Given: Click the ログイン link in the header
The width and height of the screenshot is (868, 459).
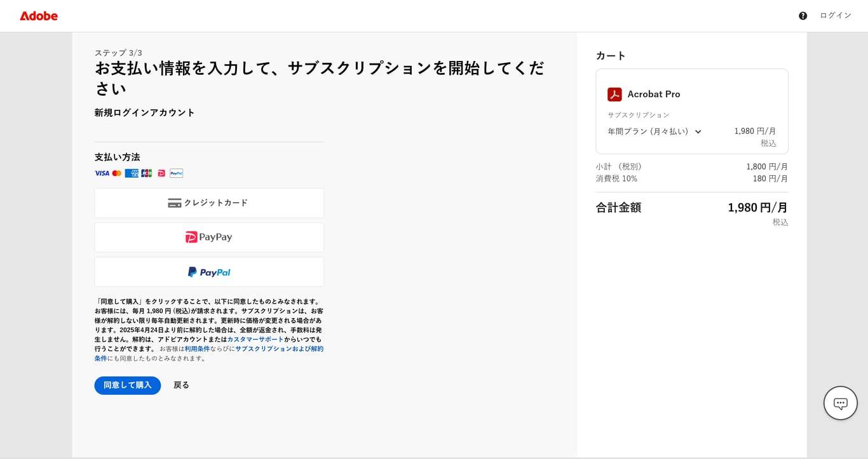Looking at the screenshot, I should pos(836,15).
